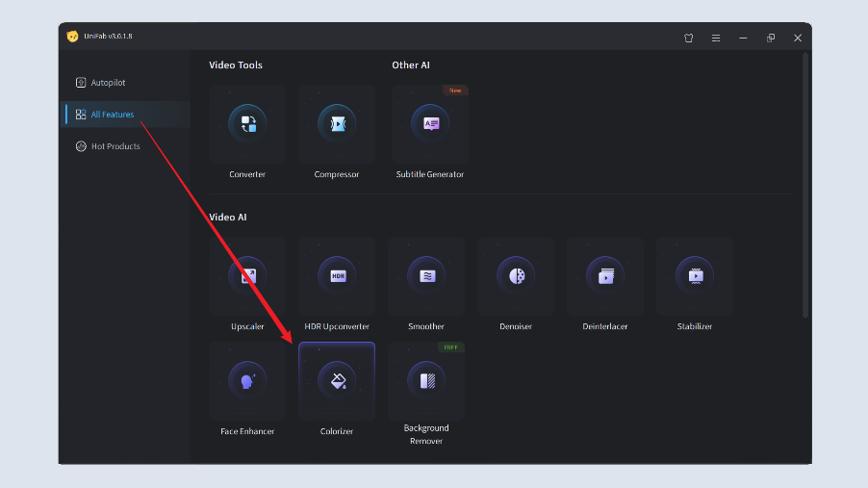Go to the Hot Products tab
The height and width of the screenshot is (488, 868).
point(126,146)
